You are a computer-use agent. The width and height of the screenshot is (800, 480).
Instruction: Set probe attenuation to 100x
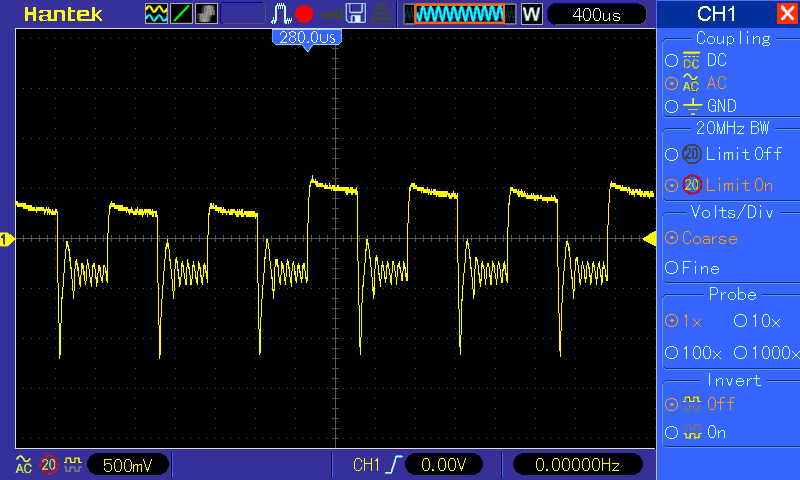tap(671, 352)
